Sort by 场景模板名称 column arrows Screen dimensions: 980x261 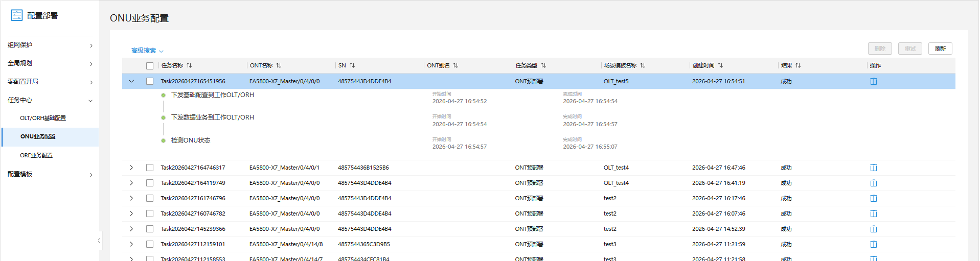point(643,65)
